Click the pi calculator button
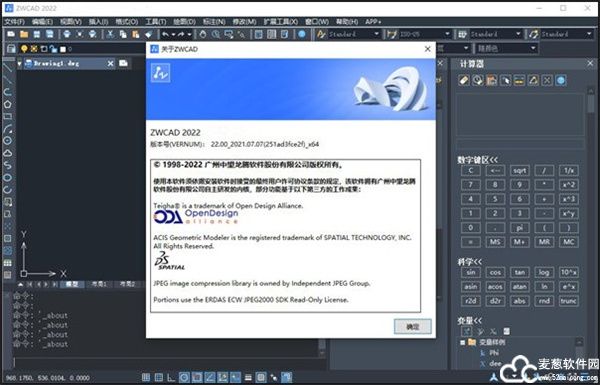 pyautogui.click(x=520, y=228)
